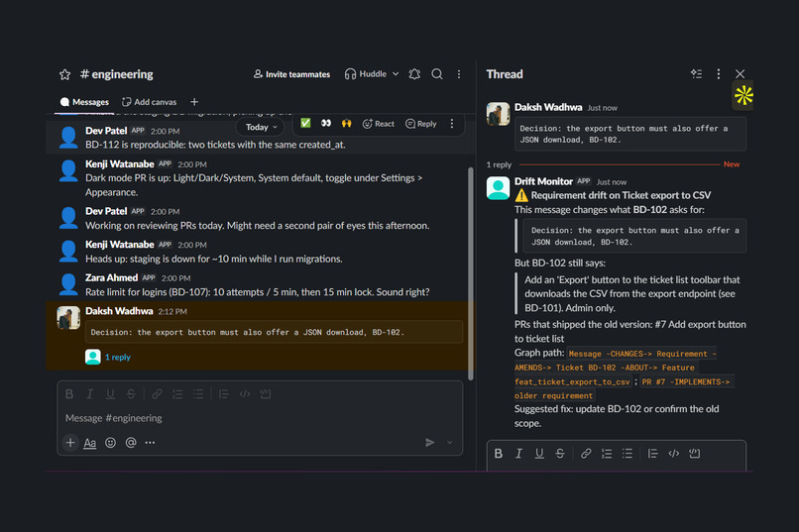The image size is (799, 532).
Task: Insert blockquote in thread composer
Action: tap(652, 454)
